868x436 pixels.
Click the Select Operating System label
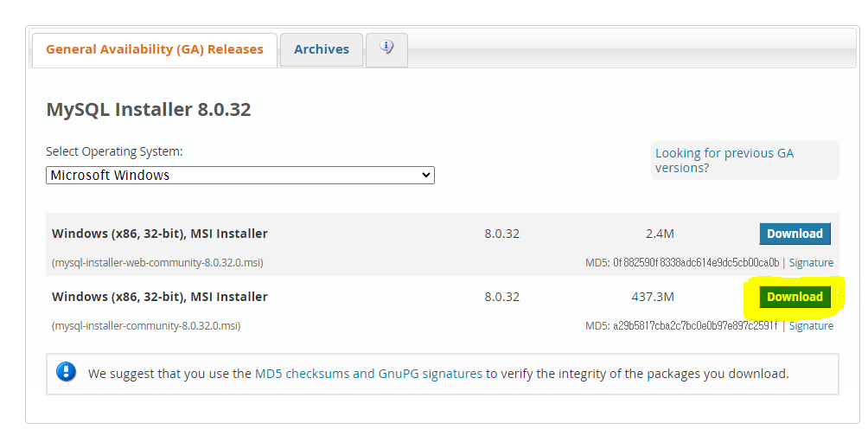[114, 151]
